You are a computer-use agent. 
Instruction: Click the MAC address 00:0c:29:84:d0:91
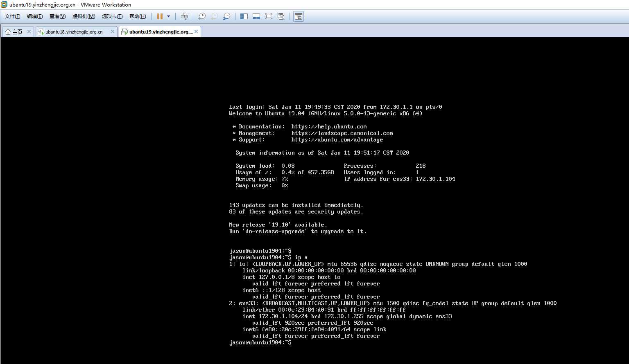306,310
